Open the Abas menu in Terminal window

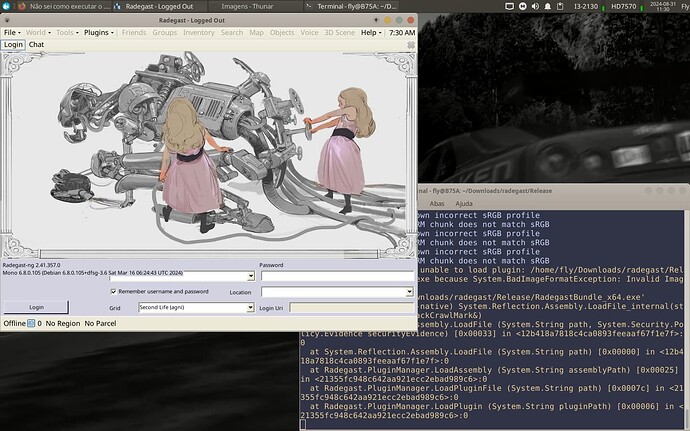(x=437, y=203)
